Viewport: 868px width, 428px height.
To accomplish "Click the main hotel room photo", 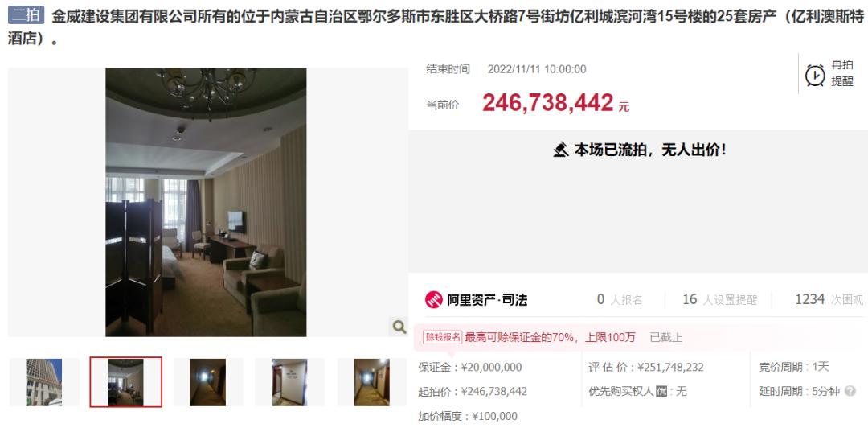I will 206,202.
